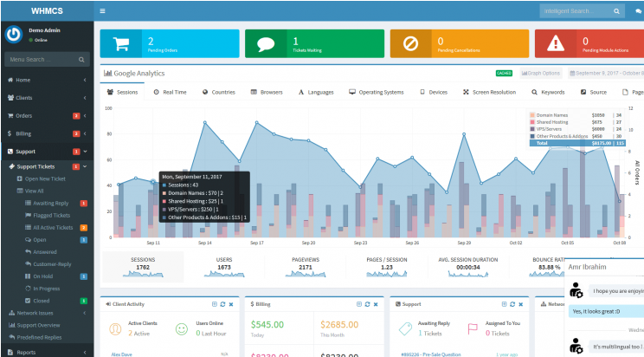The image size is (644, 357).
Task: Click the Pending Cancellations ban icon
Action: 410,43
